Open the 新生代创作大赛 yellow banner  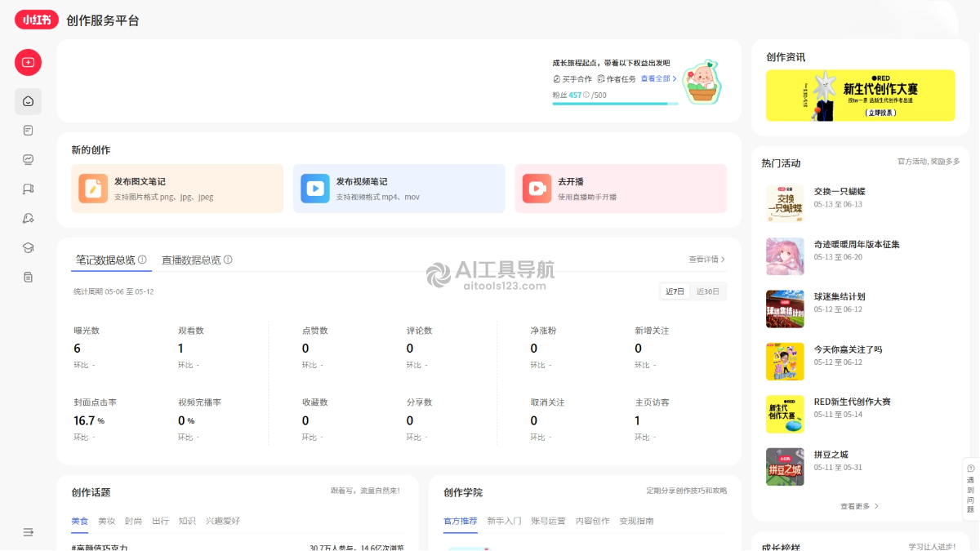(860, 96)
